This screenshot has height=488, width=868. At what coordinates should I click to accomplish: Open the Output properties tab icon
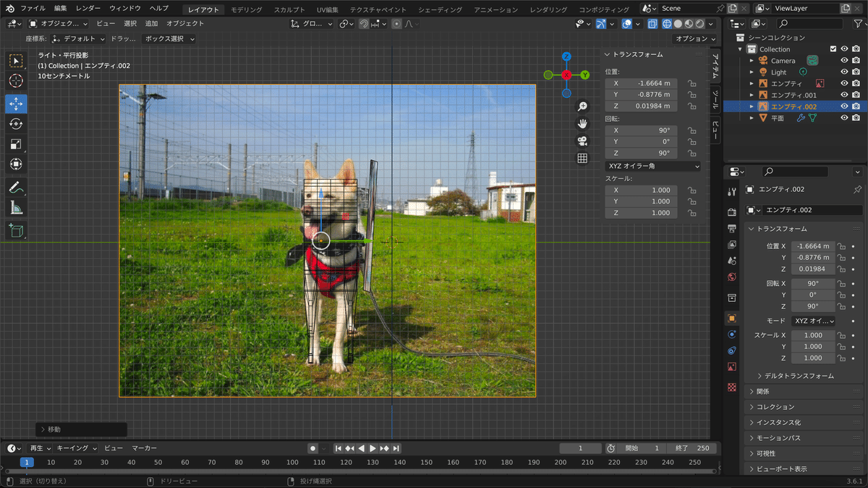[731, 229]
